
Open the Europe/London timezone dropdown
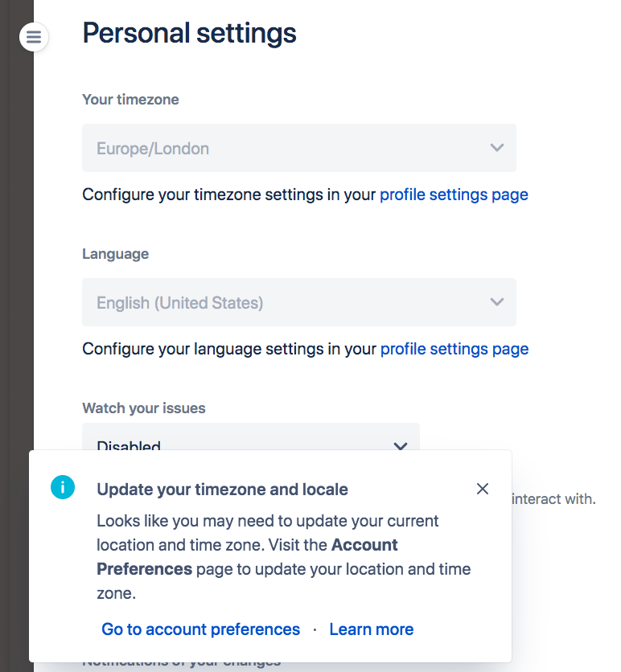pyautogui.click(x=298, y=148)
